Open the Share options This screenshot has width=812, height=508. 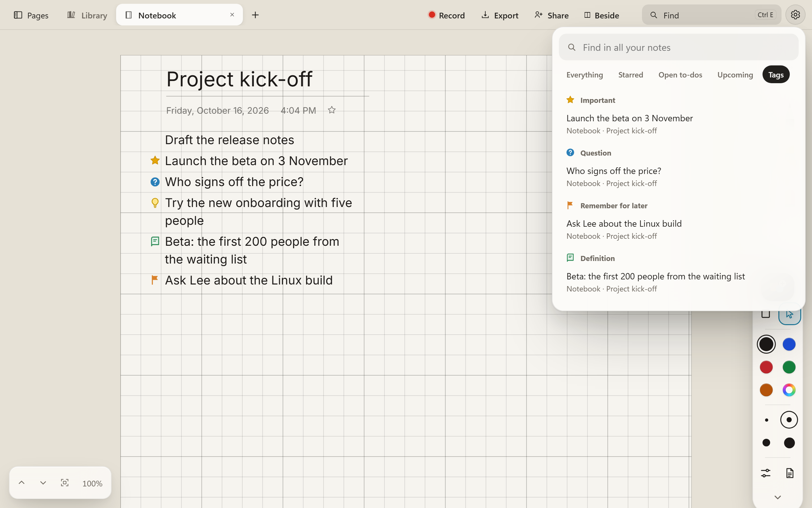coord(551,15)
